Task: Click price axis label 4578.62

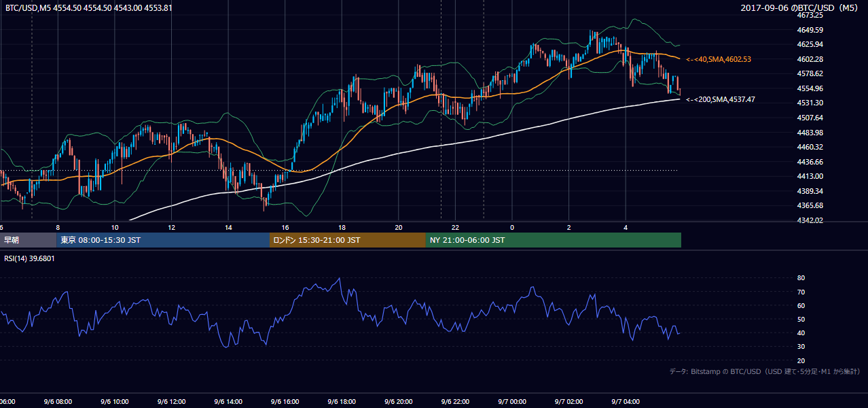Action: pyautogui.click(x=811, y=73)
